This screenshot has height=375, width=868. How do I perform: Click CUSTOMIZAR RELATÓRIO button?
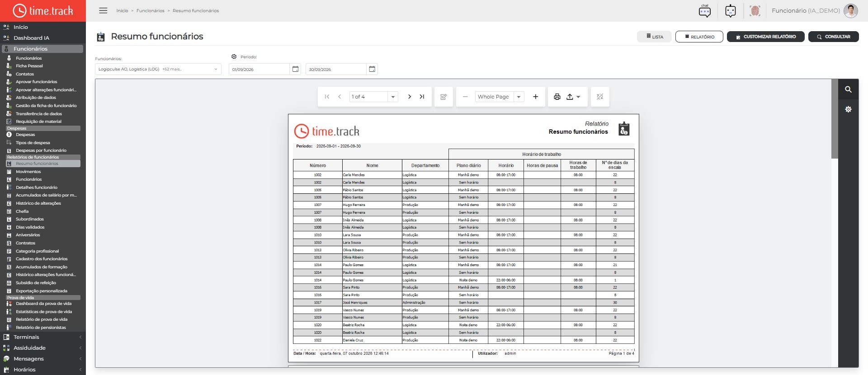point(765,37)
